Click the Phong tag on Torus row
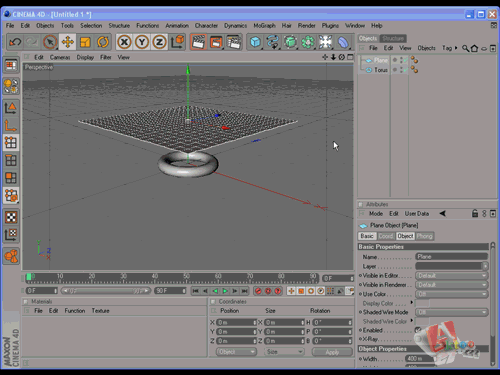 [x=414, y=70]
